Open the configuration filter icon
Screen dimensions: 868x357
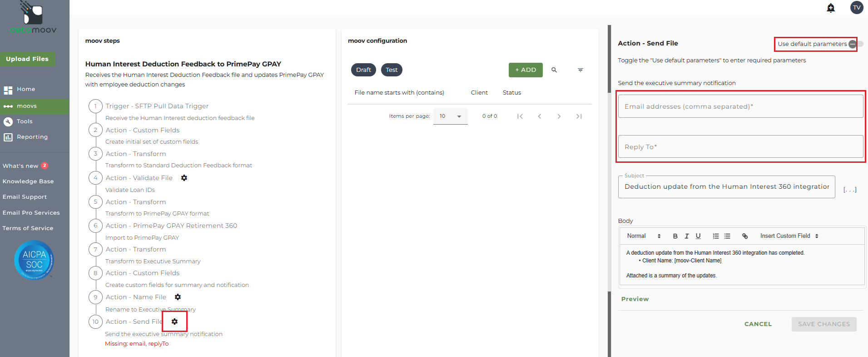coord(580,70)
